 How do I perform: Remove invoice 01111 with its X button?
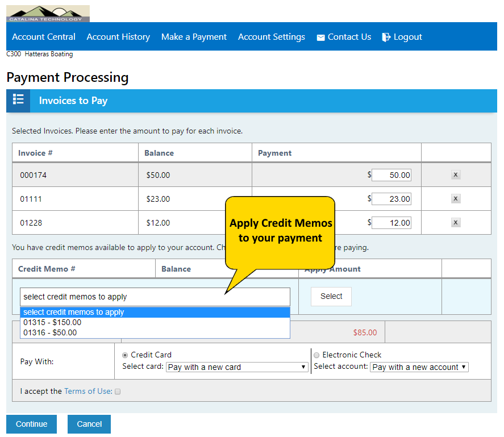tap(456, 198)
